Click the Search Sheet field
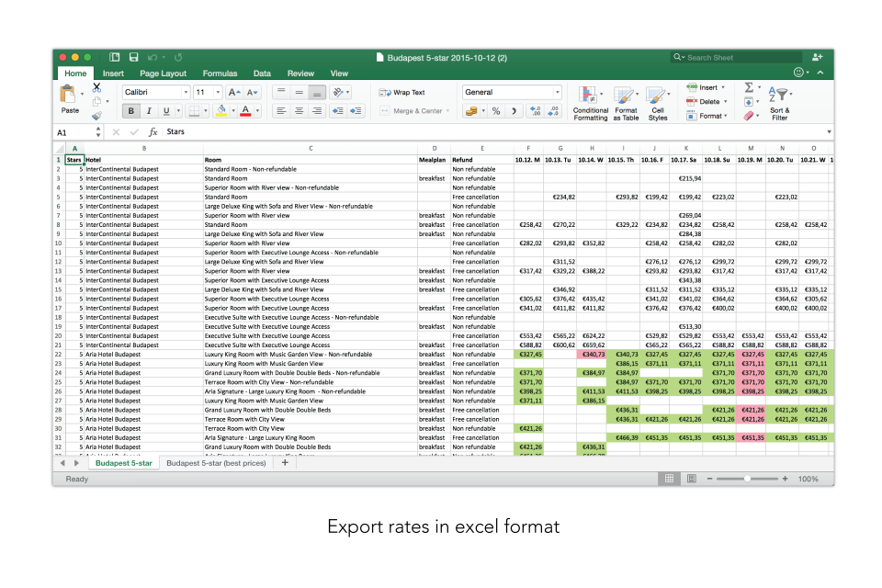This screenshot has height=588, width=882. click(x=735, y=57)
